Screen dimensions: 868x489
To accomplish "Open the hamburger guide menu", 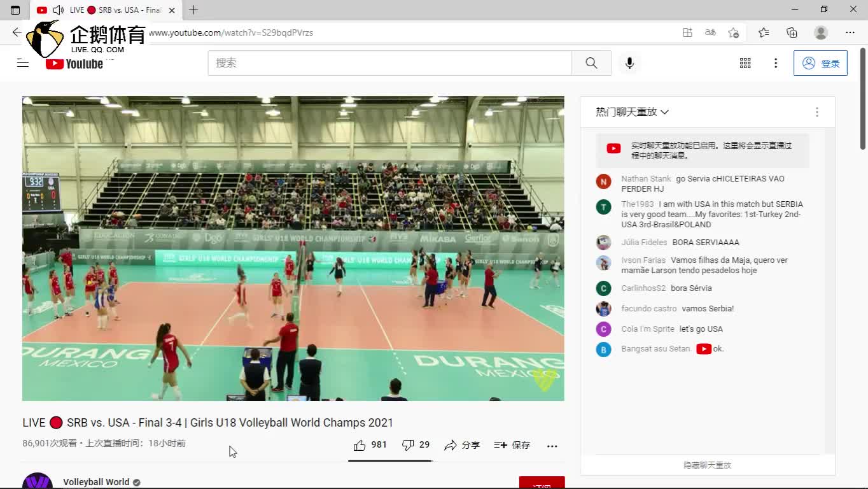I will pos(23,63).
